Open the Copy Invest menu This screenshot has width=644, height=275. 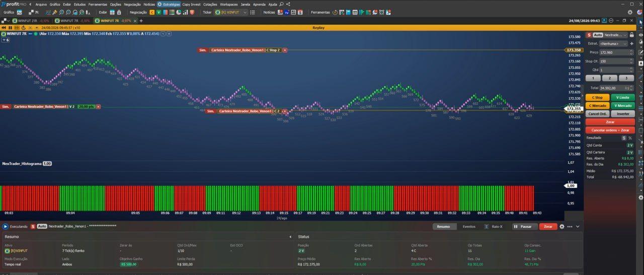coord(191,4)
